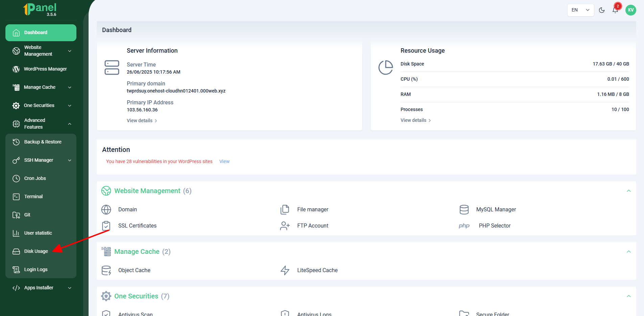Expand Manage Cache sidebar chevron
644x316 pixels.
tap(70, 87)
